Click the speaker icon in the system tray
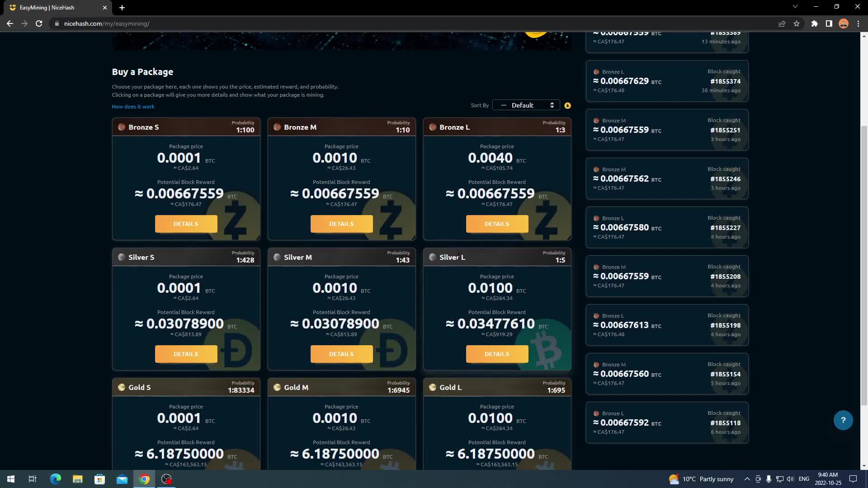 pyautogui.click(x=790, y=479)
